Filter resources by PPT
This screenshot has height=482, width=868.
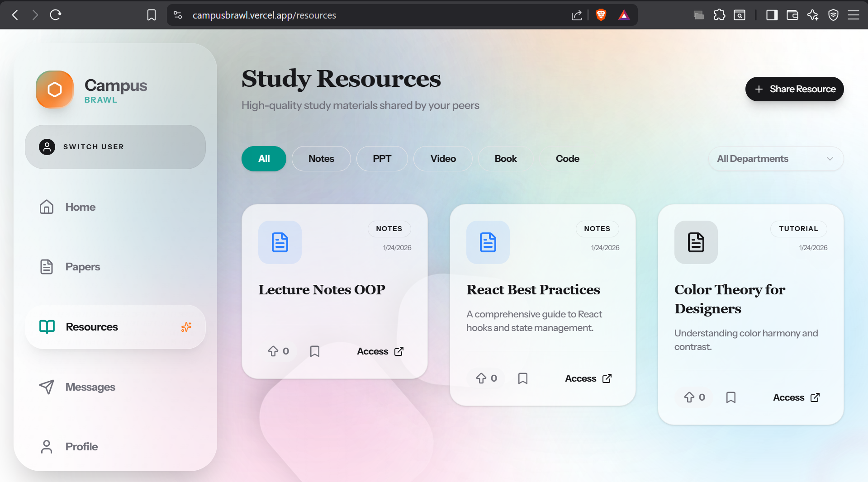382,159
